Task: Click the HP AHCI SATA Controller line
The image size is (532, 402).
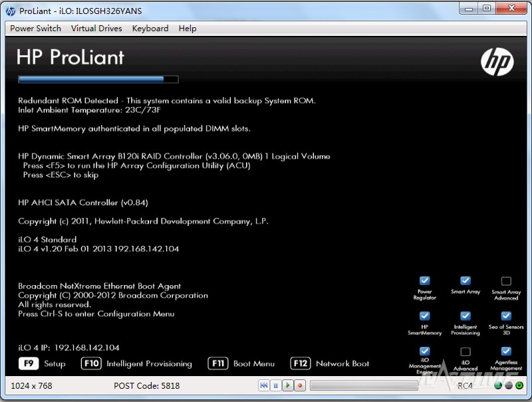Action: point(83,203)
